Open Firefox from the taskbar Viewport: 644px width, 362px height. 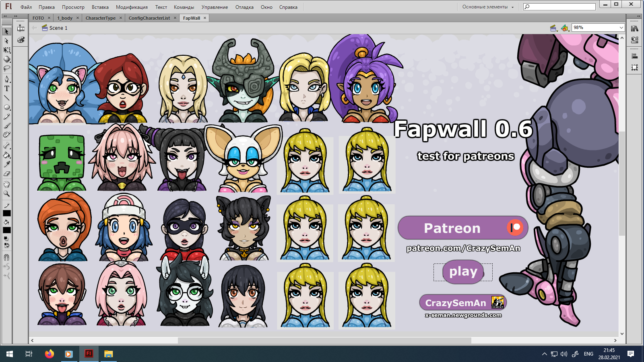(x=49, y=354)
